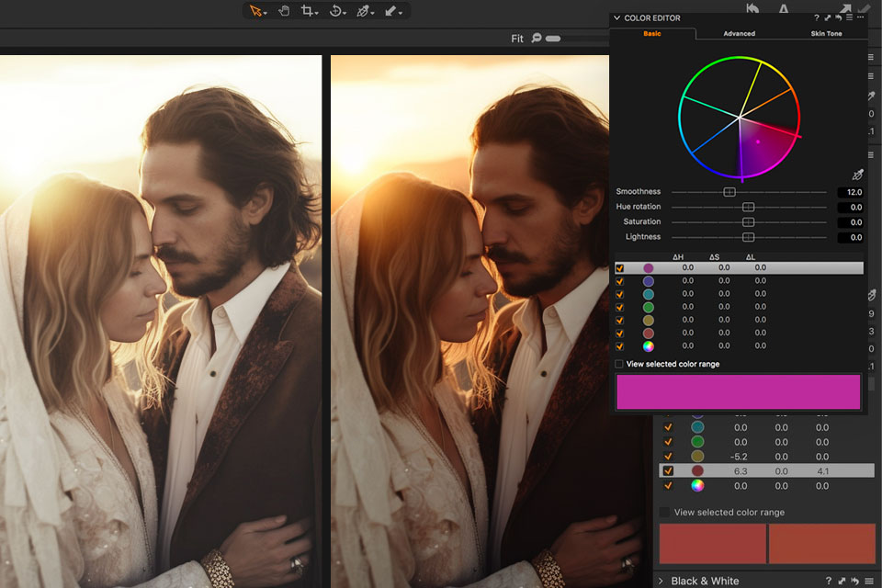Switch to the Basic tab
Viewport: 882px width, 588px height.
(x=652, y=34)
